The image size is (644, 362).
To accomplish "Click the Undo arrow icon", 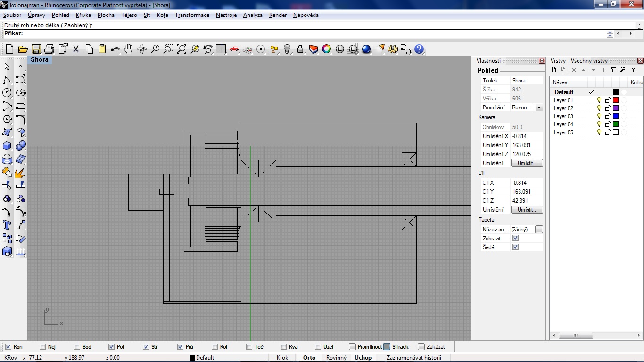I will 115,49.
